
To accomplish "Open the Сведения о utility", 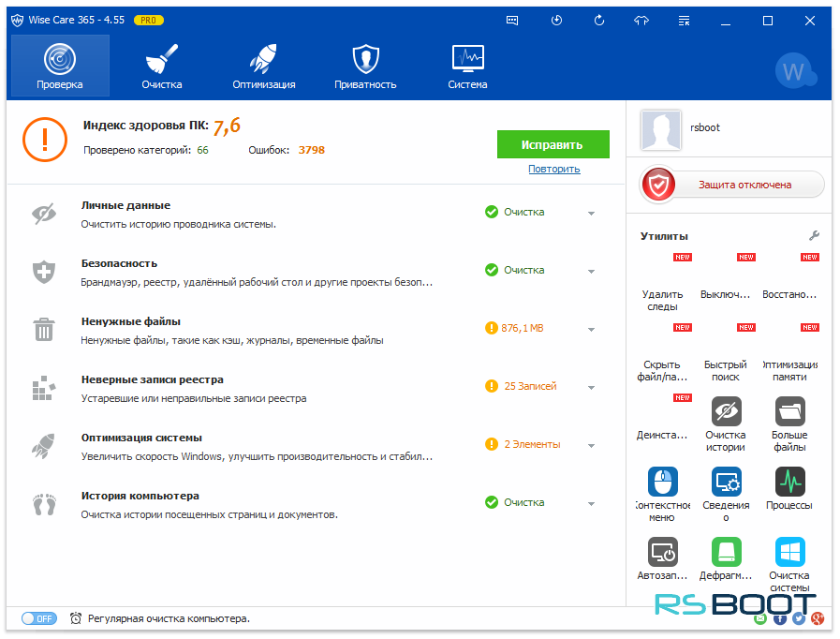I will pyautogui.click(x=726, y=495).
